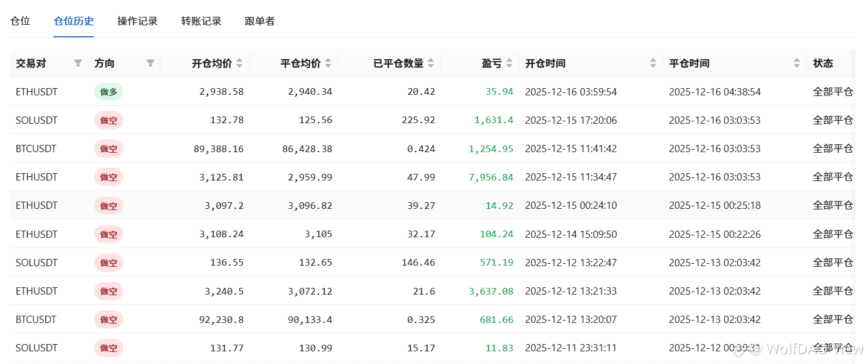
Task: Click the closing price 86,428.38
Action: [307, 148]
